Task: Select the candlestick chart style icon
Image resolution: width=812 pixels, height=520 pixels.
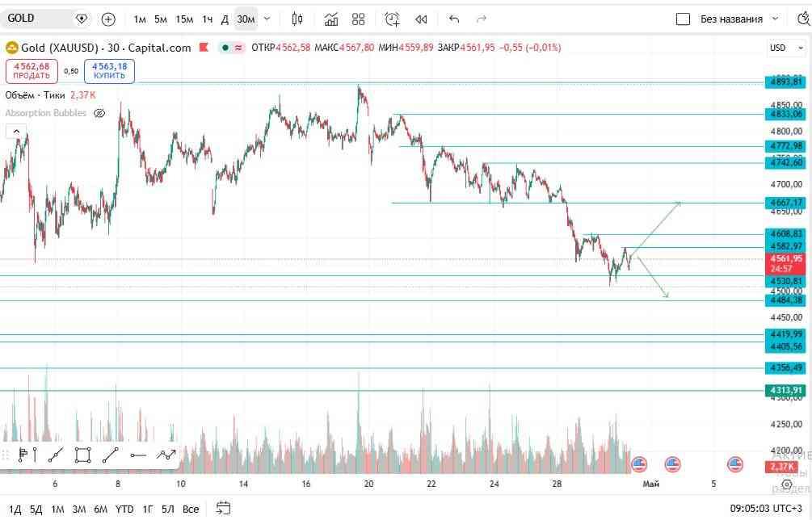Action: pos(297,19)
